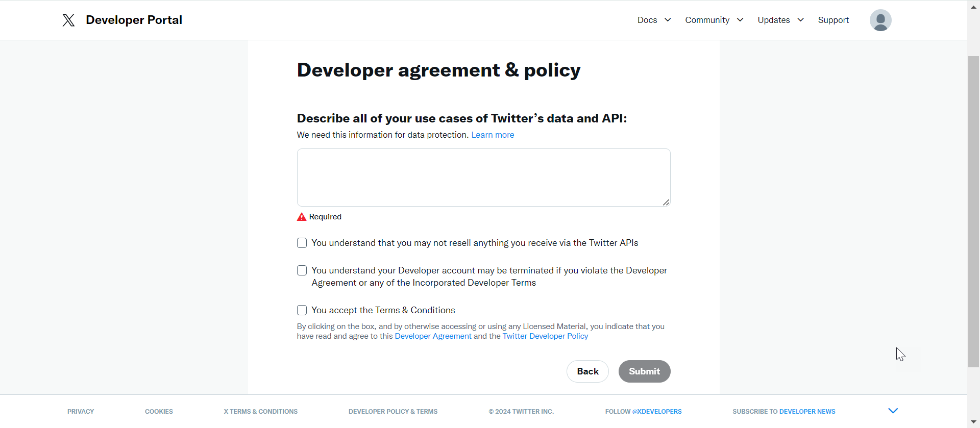Expand the footer chevron arrow
The height and width of the screenshot is (428, 980).
tap(893, 411)
